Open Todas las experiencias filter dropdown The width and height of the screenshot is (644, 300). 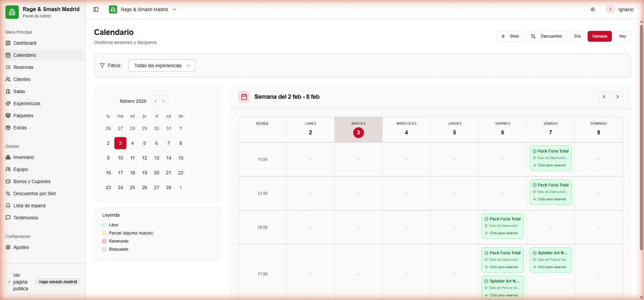pos(162,65)
